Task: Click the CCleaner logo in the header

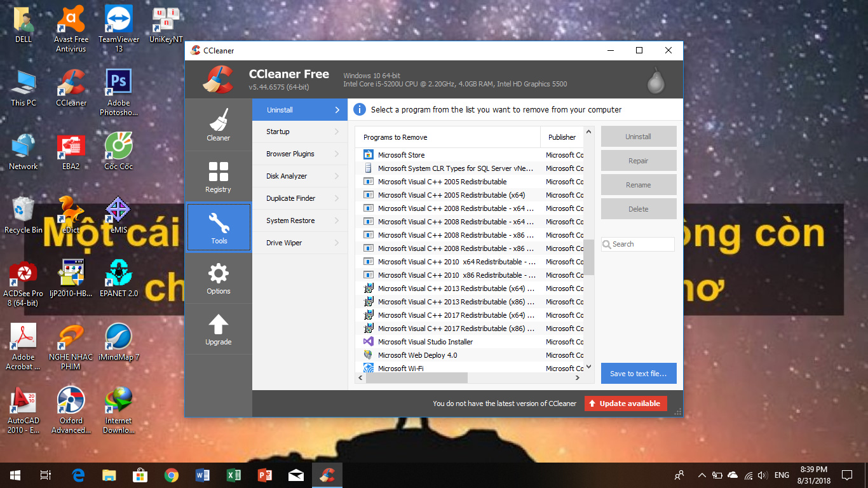Action: click(218, 79)
